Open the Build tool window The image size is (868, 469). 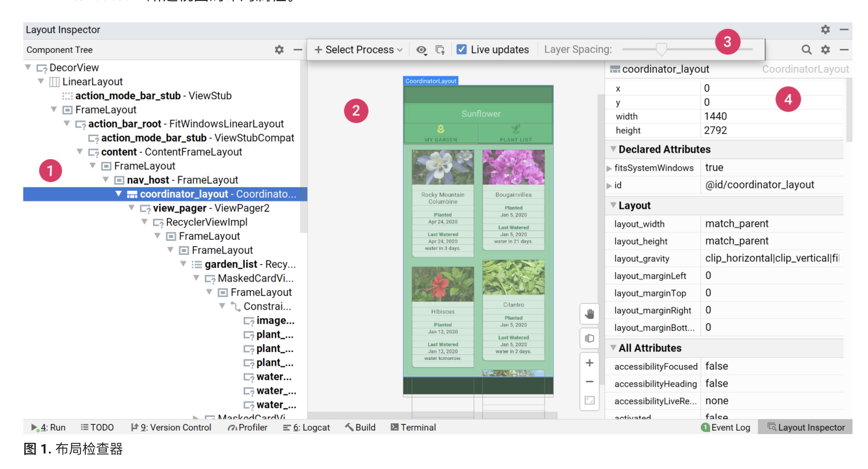(x=360, y=427)
